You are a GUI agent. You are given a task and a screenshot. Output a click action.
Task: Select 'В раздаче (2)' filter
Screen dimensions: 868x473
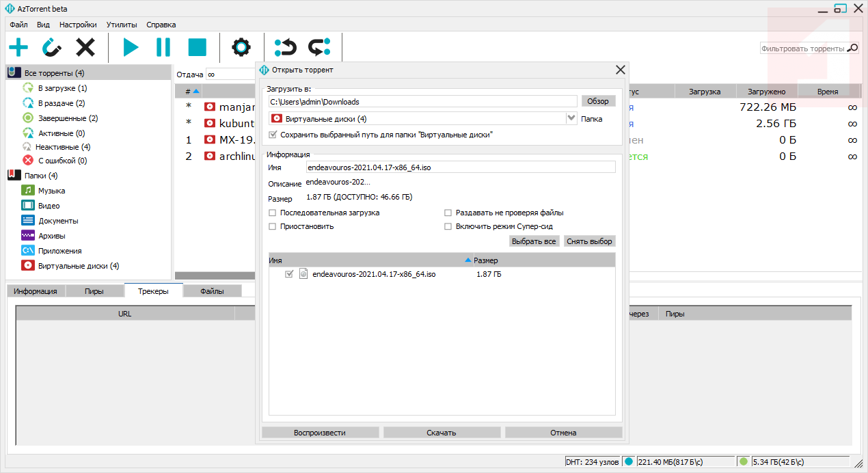click(x=62, y=103)
